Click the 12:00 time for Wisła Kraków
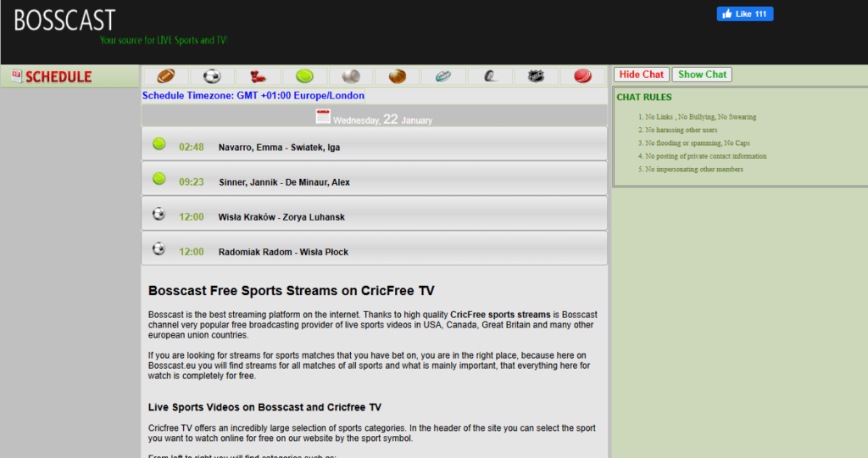This screenshot has height=458, width=868. pos(191,217)
